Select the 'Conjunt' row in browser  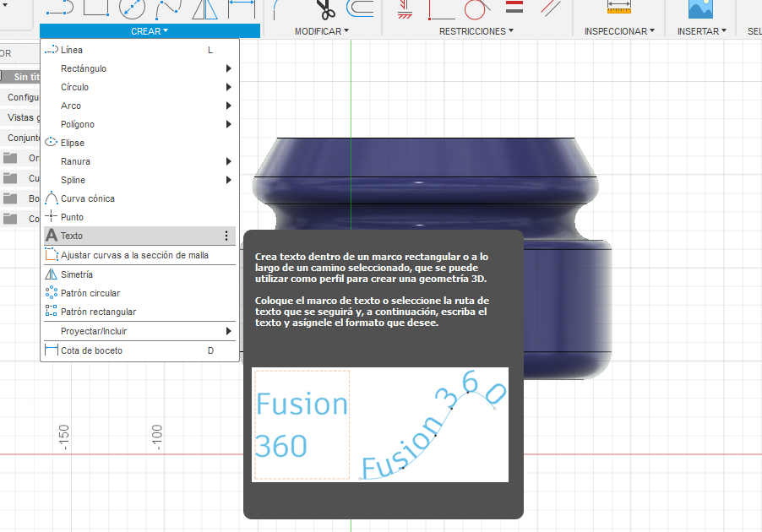20,138
